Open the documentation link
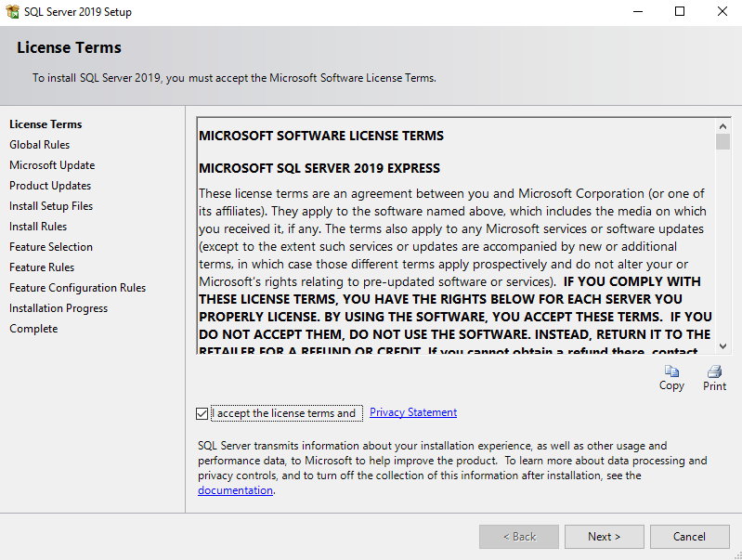 [x=235, y=490]
